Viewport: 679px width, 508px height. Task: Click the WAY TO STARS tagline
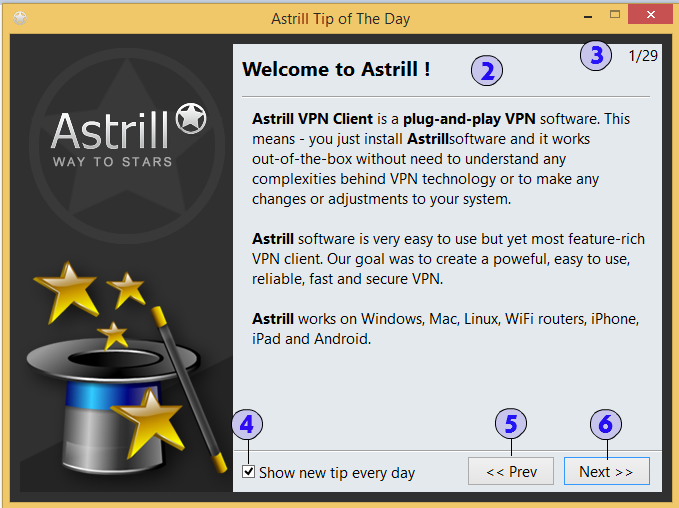113,162
